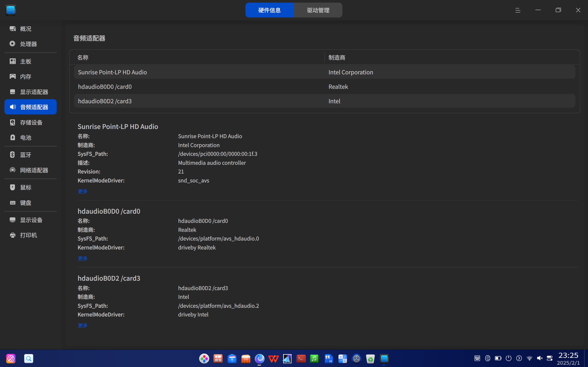Open the launcher icon on taskbar
This screenshot has width=588, height=367.
(x=11, y=358)
